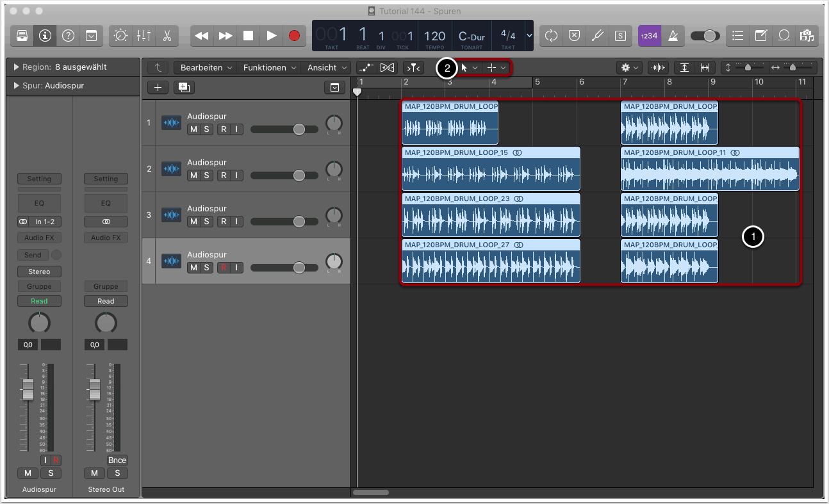Click the Bnce button on Stereo Out

[x=117, y=460]
